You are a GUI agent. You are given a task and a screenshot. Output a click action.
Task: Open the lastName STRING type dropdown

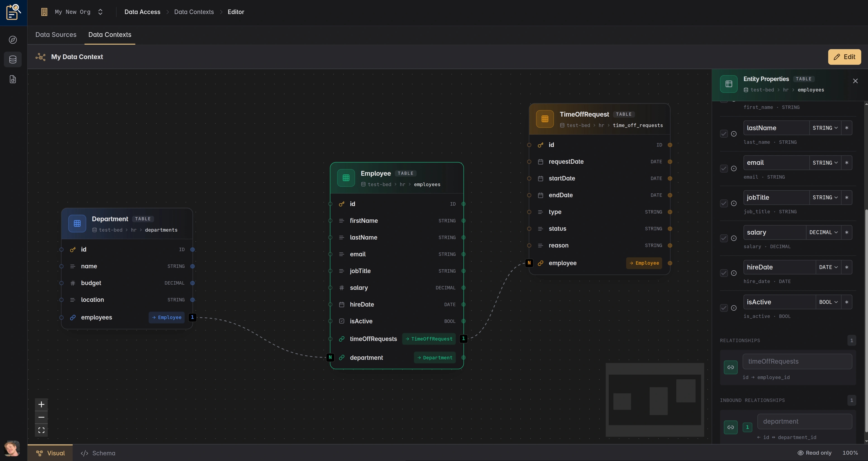click(x=825, y=128)
